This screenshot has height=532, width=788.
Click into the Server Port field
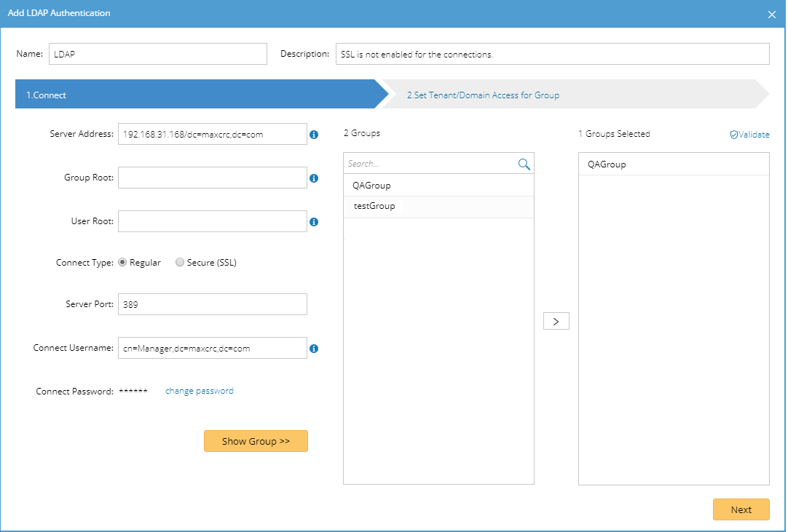pyautogui.click(x=212, y=304)
